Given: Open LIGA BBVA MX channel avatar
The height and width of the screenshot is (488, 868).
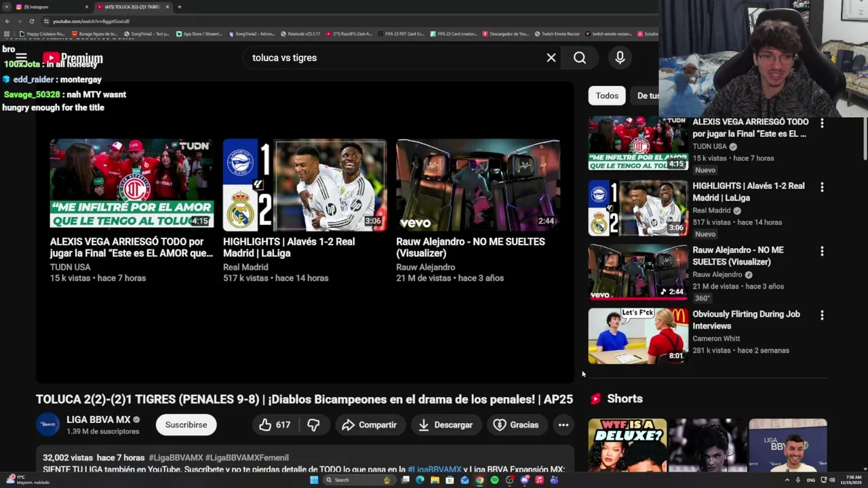Looking at the screenshot, I should tap(47, 425).
